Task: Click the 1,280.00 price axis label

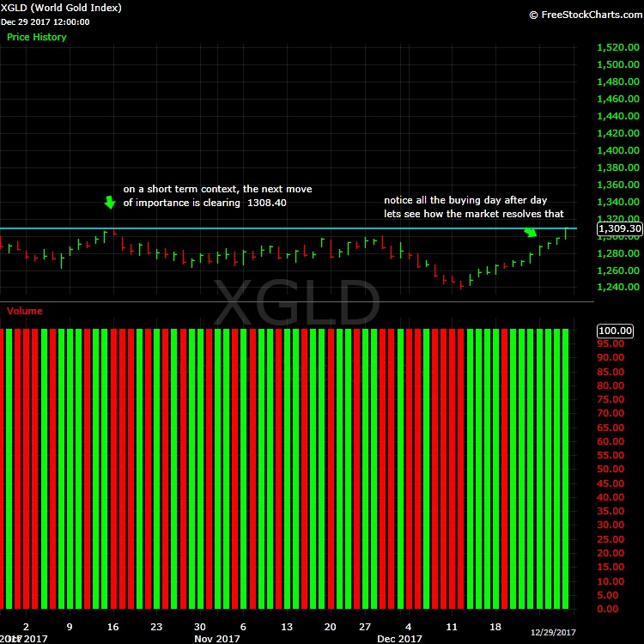Action: tap(617, 253)
